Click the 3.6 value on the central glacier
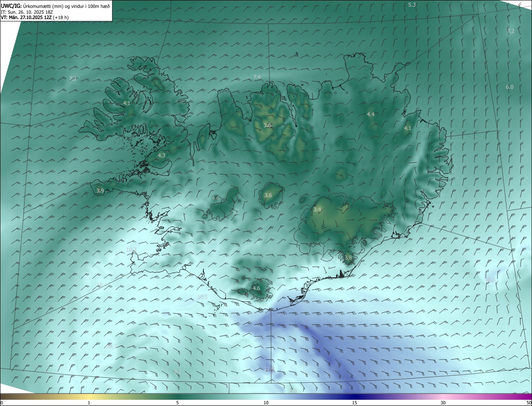532x406 pixels. coord(268,196)
